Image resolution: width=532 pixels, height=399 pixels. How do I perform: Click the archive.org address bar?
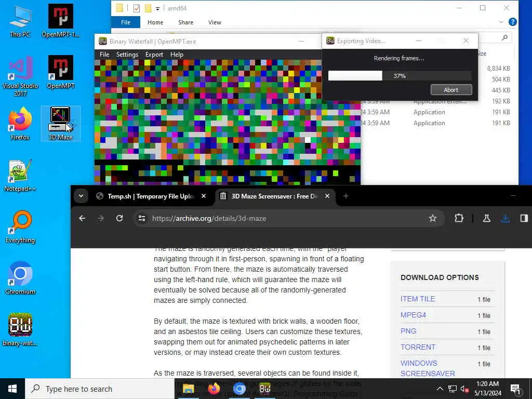point(289,218)
